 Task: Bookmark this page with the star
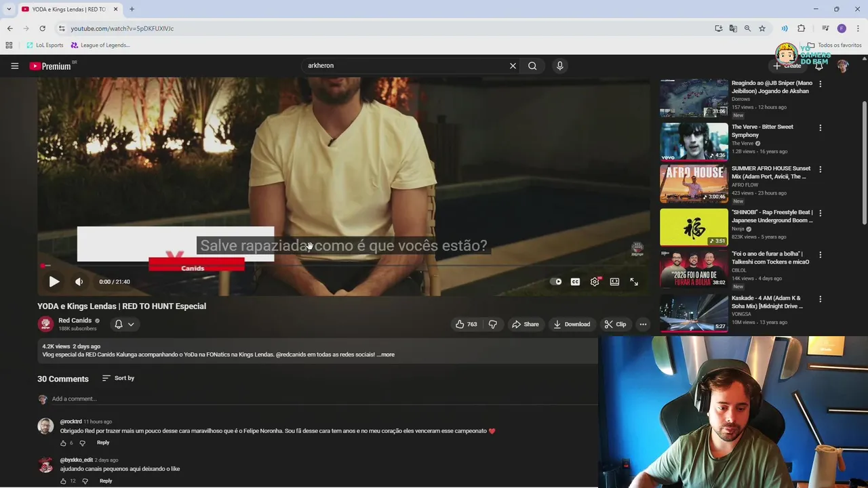(762, 28)
